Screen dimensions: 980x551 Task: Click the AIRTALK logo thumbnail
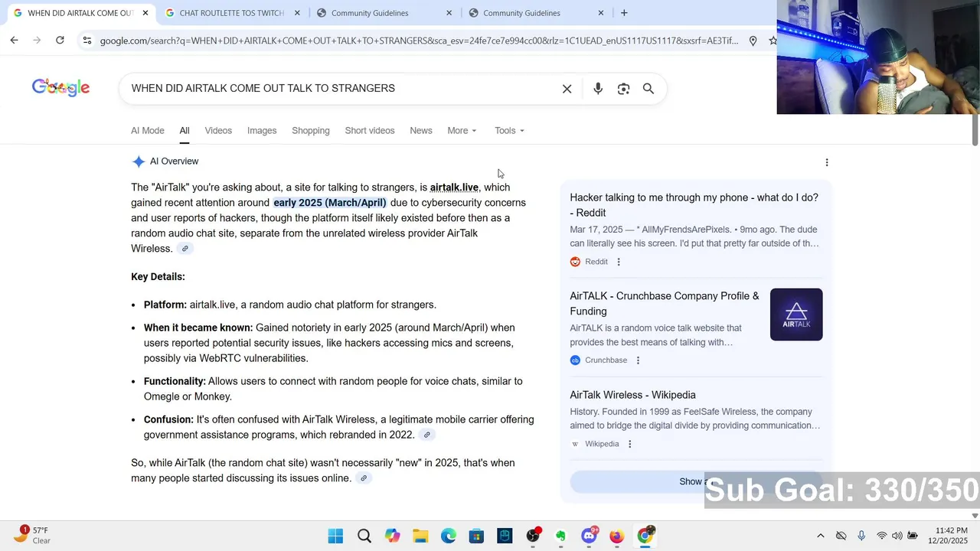796,315
